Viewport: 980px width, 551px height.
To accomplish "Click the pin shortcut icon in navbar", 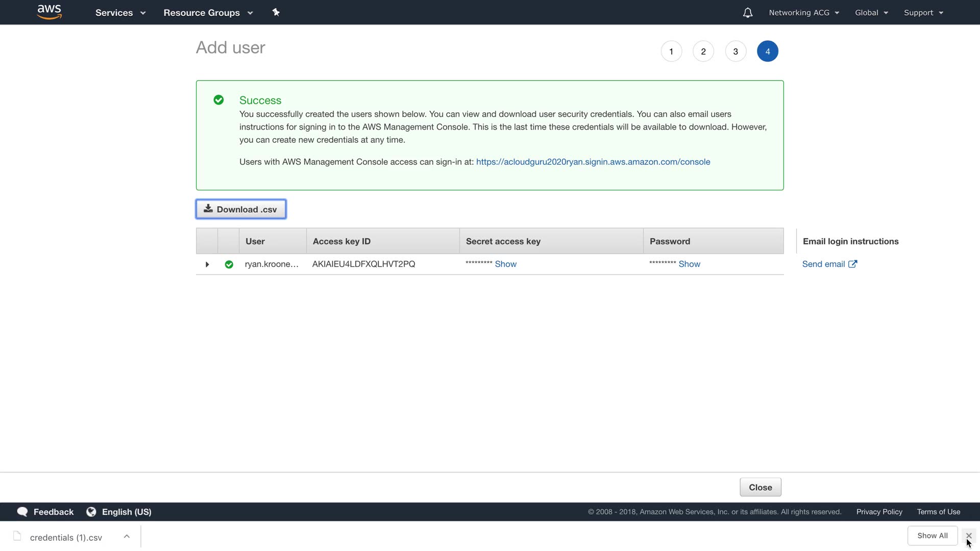I will (276, 12).
